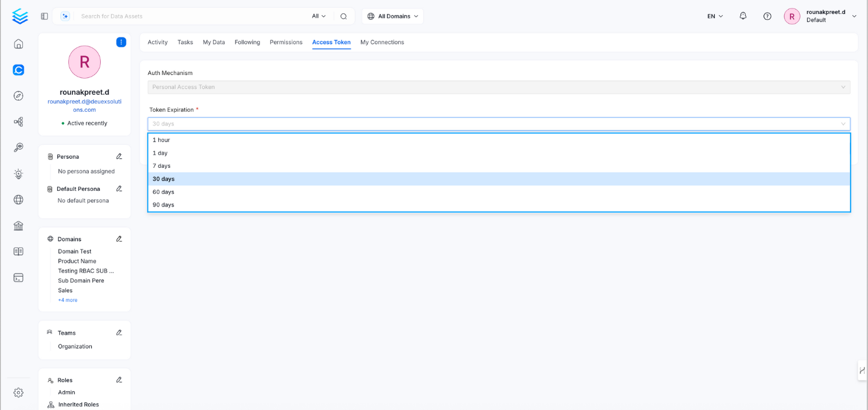
Task: Click the small icon on the right screen edge
Action: click(863, 370)
